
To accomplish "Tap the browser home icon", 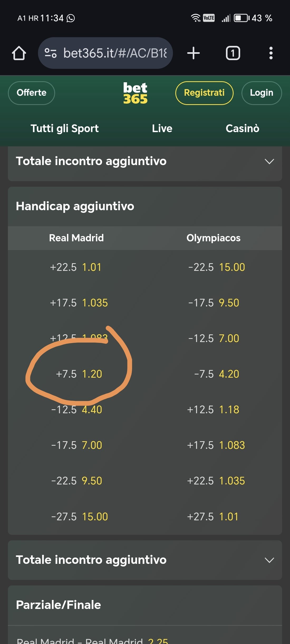I will tap(19, 53).
